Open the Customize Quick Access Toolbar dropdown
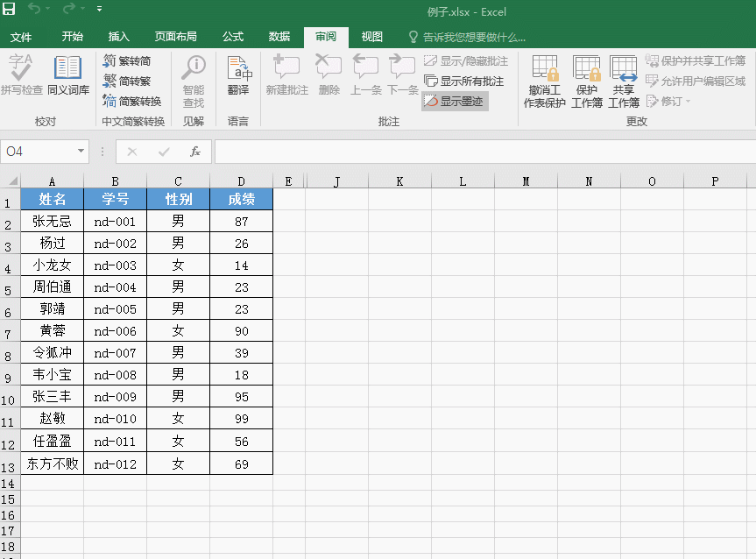 pos(99,9)
